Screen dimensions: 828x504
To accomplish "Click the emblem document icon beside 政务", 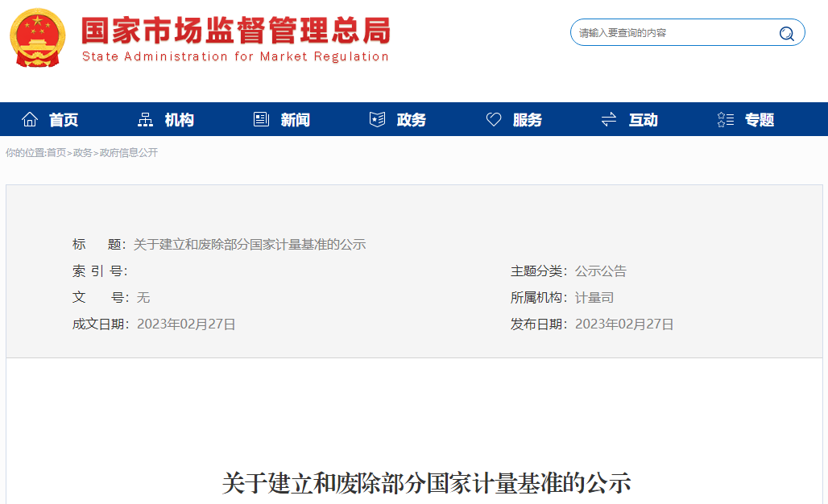I will [377, 120].
